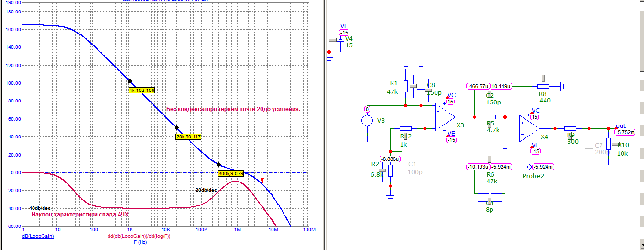644x250 pixels.
Task: Select resistor R1 47k symbol
Action: pos(405,86)
